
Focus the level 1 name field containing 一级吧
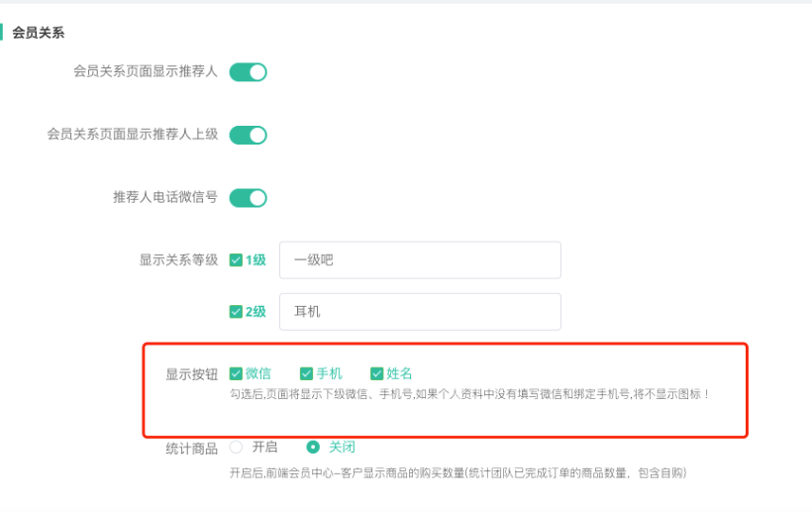click(420, 260)
